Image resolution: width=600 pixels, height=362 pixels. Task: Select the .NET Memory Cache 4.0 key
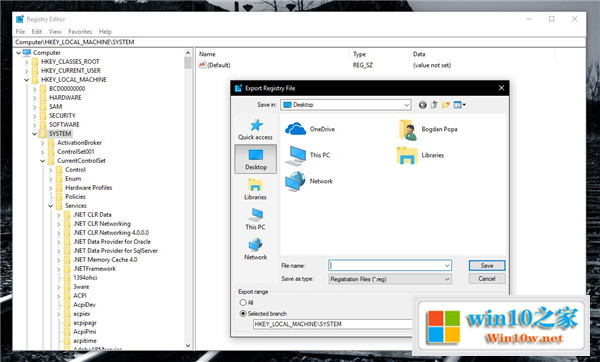[x=105, y=260]
